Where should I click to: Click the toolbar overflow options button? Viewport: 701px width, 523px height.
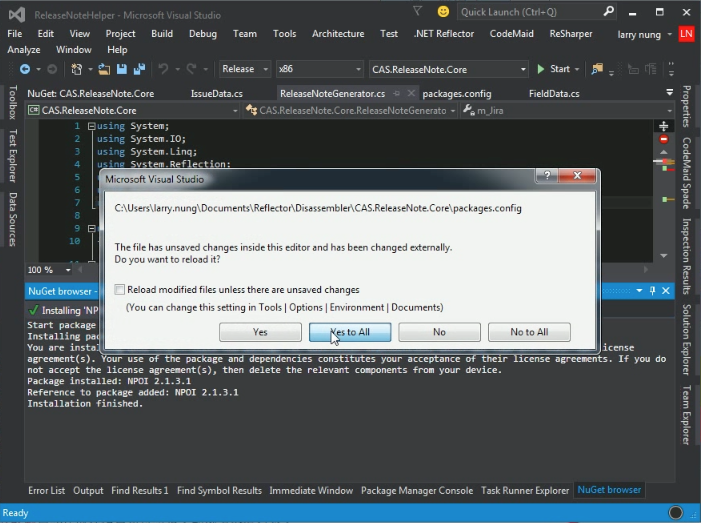[671, 69]
